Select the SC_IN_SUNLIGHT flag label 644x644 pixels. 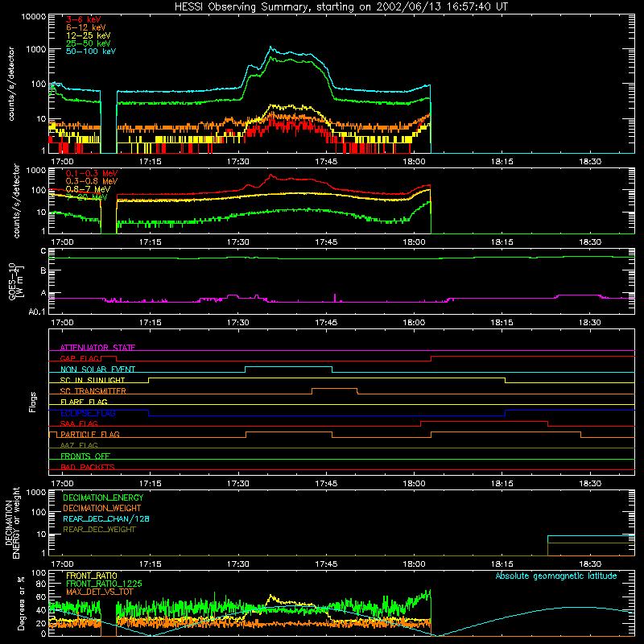coord(93,380)
